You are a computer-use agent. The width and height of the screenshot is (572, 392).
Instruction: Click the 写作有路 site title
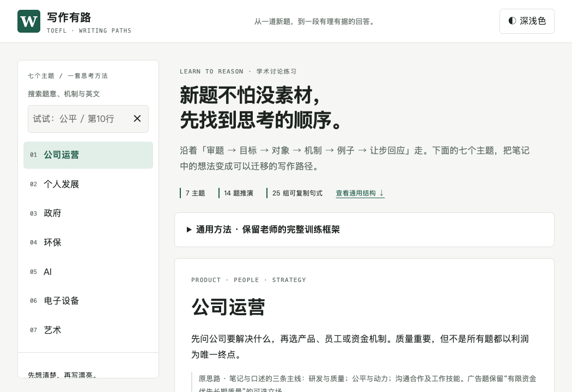(x=69, y=17)
